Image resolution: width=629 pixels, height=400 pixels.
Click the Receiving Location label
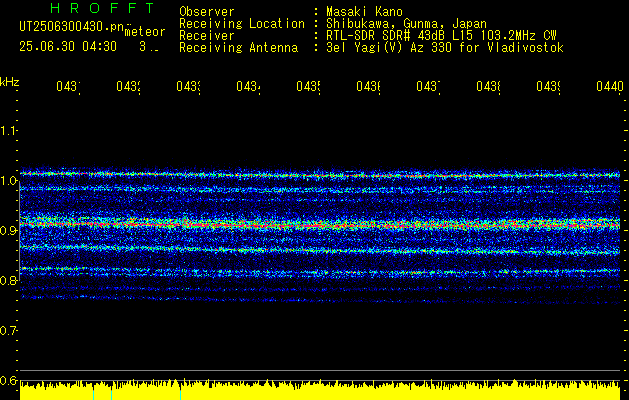tap(242, 24)
